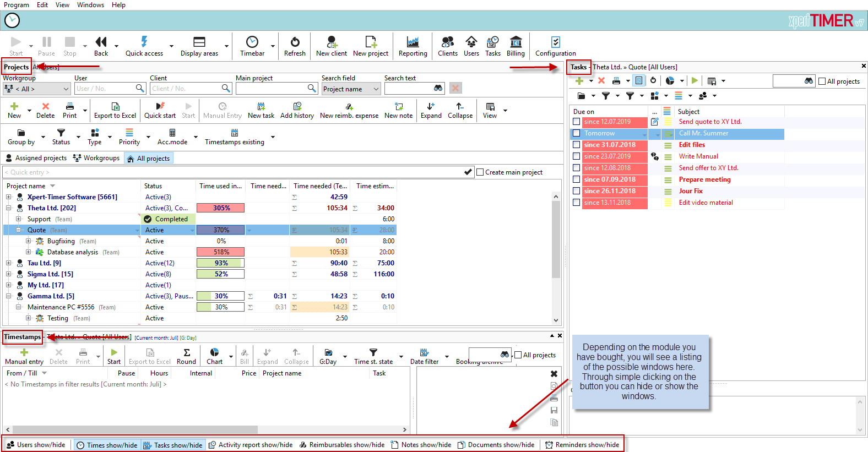Open the Reporting chart icon
Image resolution: width=868 pixels, height=452 pixels.
point(413,42)
